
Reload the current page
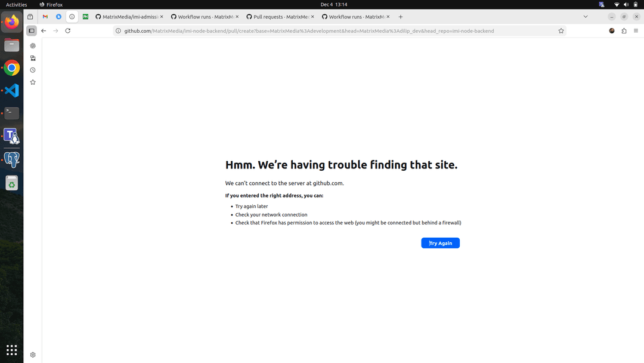[68, 31]
